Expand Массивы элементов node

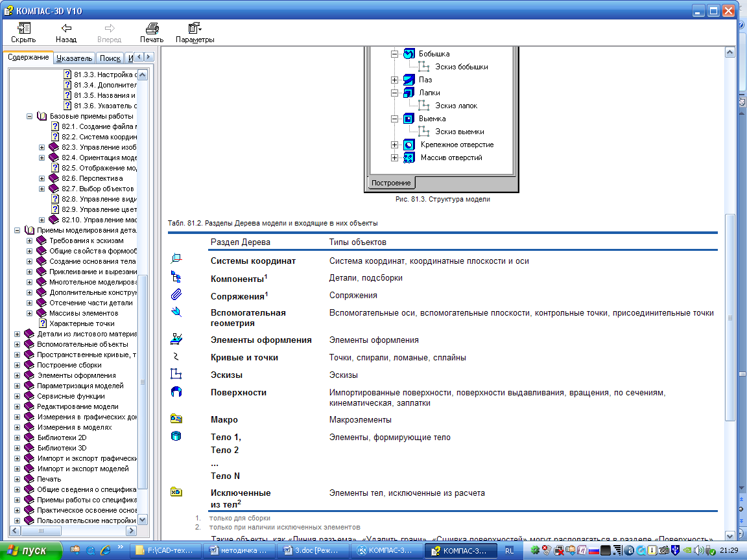(30, 313)
